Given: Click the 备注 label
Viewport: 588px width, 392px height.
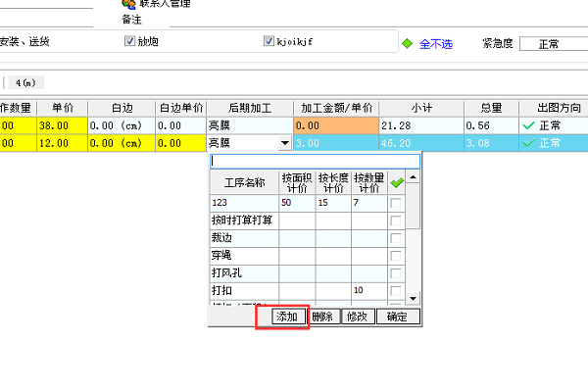Looking at the screenshot, I should (x=131, y=20).
